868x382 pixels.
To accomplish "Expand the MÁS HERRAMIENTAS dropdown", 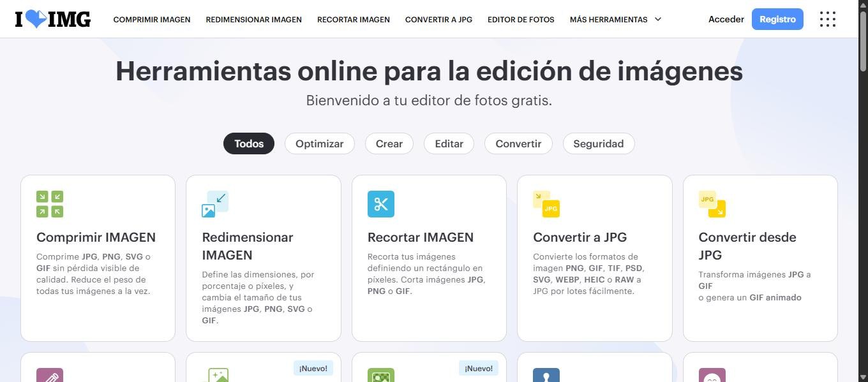I will (615, 19).
